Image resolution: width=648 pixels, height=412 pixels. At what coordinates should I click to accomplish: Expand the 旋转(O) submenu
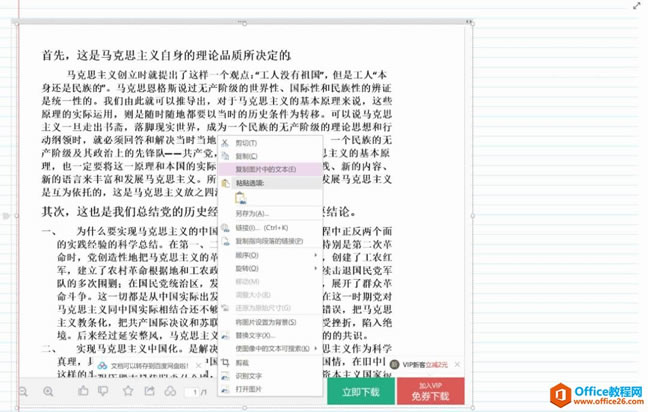[x=270, y=269]
